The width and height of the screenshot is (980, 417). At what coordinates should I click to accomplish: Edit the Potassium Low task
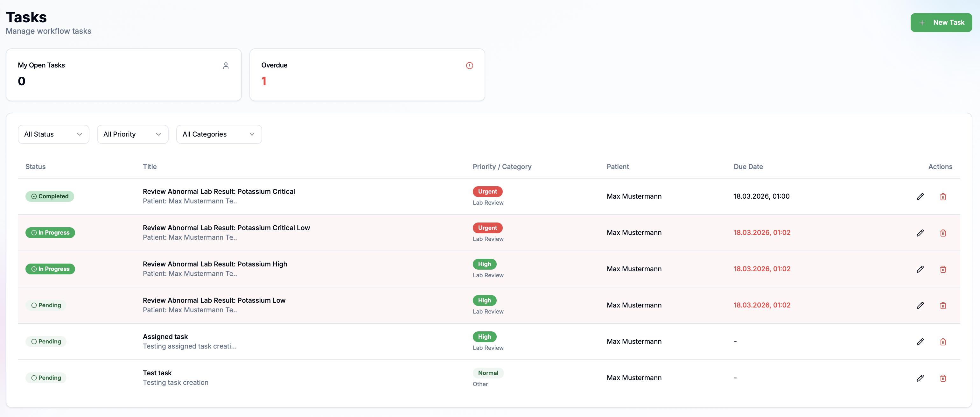pos(920,306)
